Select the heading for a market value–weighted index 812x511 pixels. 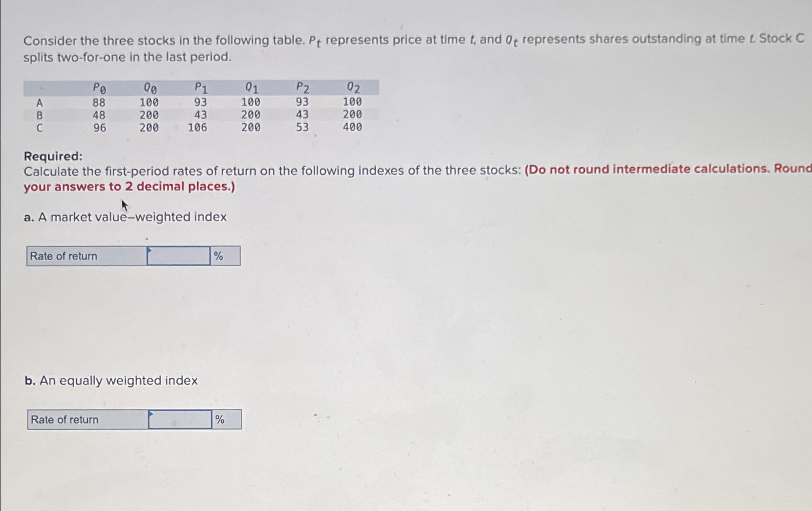click(x=126, y=217)
